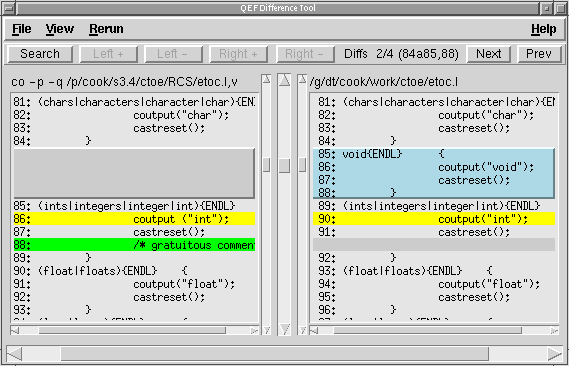Click the disabled Right – button
Viewport: 569px width, 366px height.
[x=305, y=54]
